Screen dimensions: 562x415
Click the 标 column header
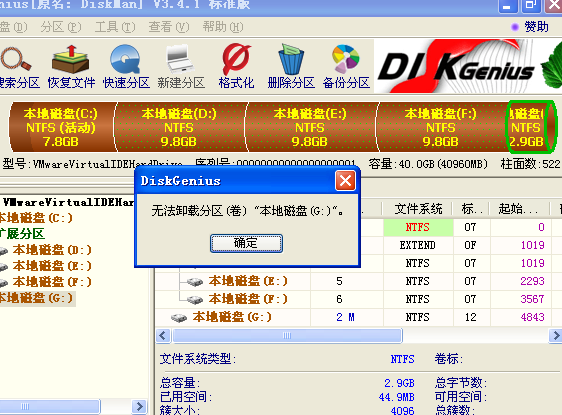click(x=472, y=209)
